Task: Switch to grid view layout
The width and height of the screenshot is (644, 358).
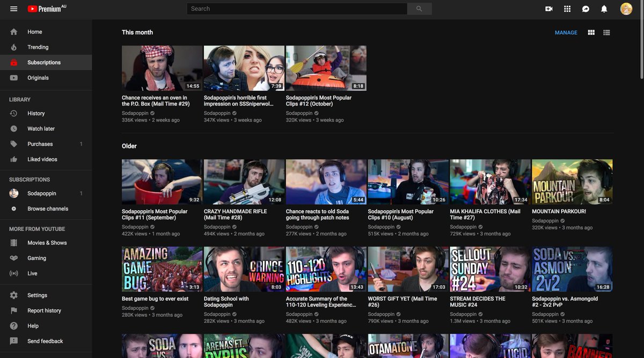Action: click(591, 33)
